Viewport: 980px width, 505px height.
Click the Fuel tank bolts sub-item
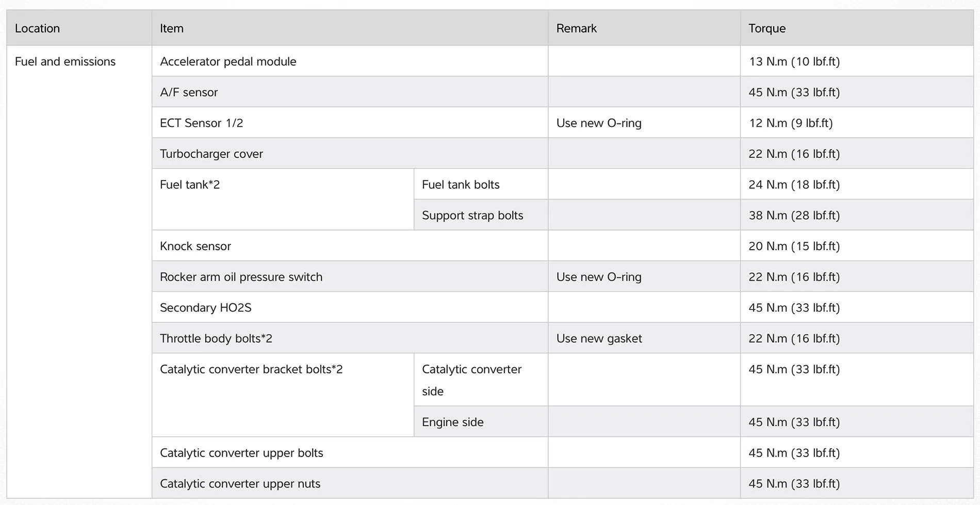click(461, 185)
